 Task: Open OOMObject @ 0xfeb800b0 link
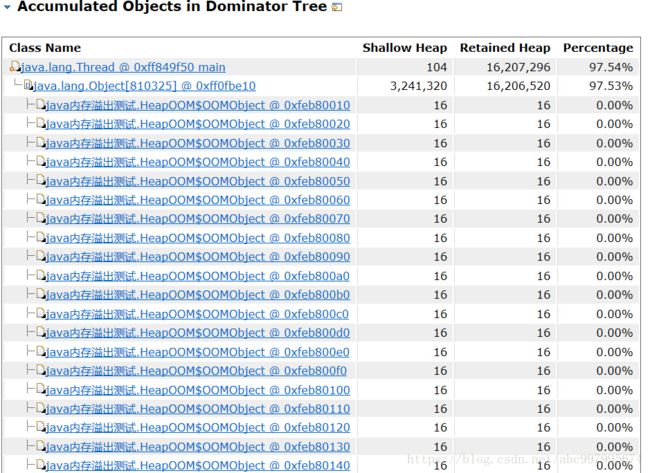click(x=198, y=295)
